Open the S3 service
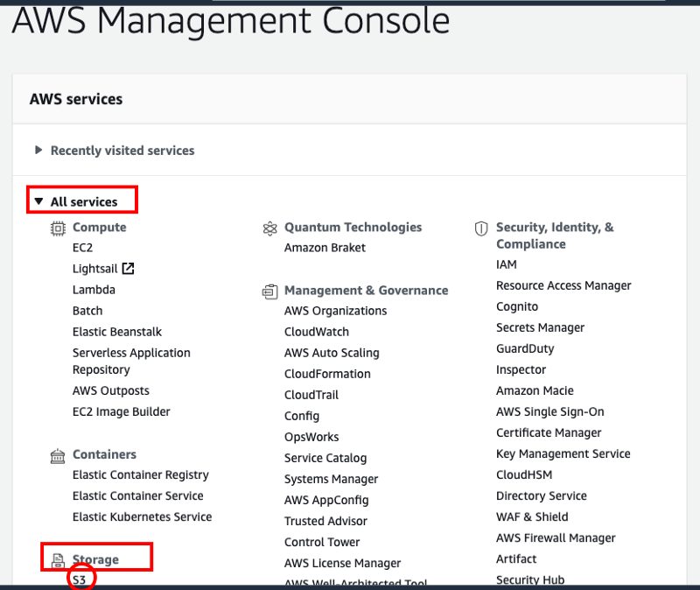The width and height of the screenshot is (700, 590). [x=79, y=579]
